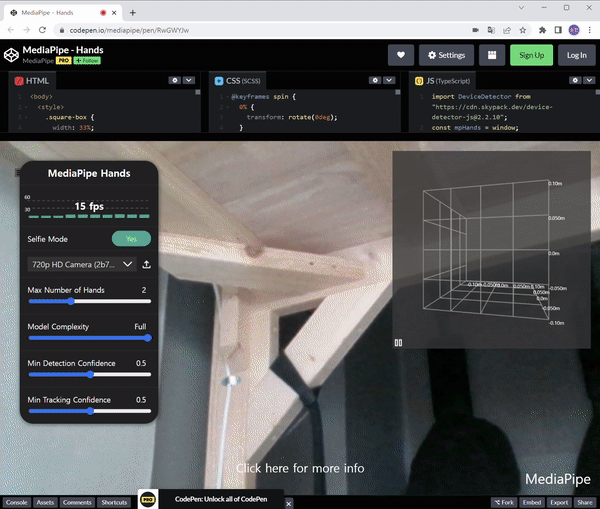Open JS editor settings gear

[575, 80]
